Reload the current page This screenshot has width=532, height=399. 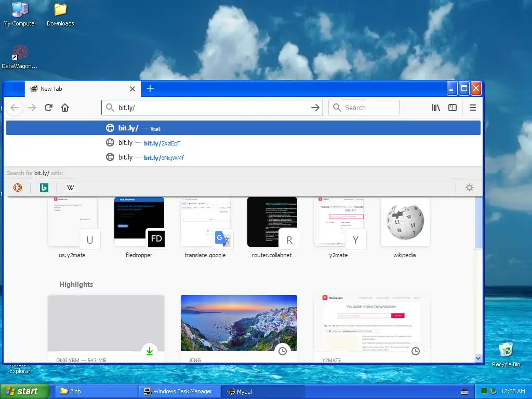click(48, 108)
